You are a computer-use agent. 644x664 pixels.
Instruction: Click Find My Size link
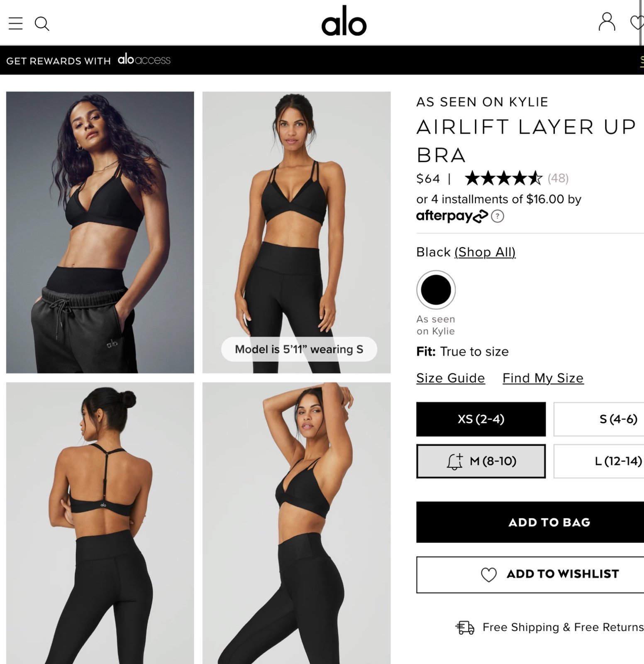pos(543,378)
